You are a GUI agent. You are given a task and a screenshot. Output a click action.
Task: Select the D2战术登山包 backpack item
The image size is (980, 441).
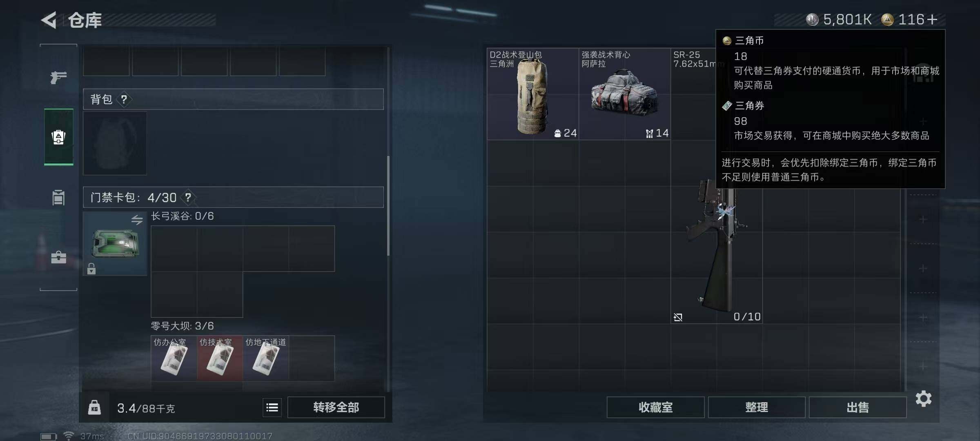coord(533,94)
